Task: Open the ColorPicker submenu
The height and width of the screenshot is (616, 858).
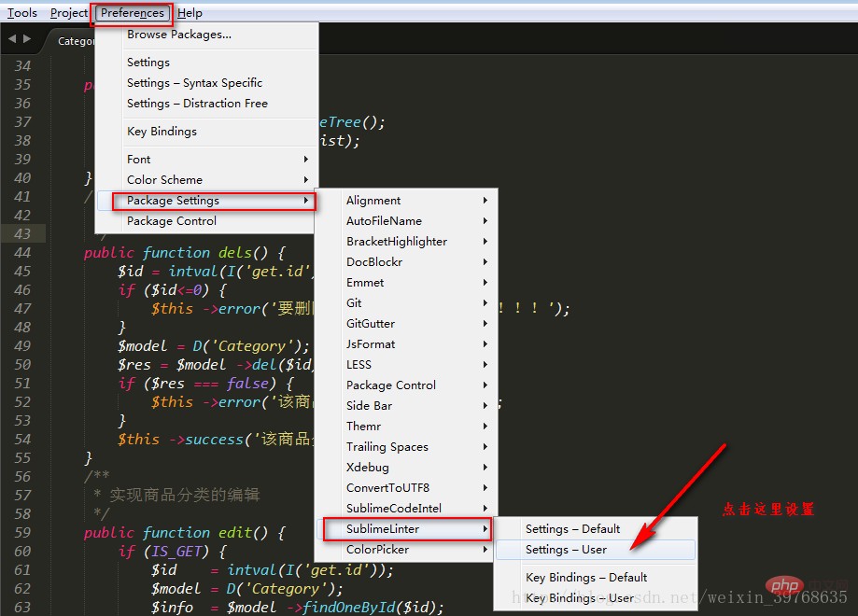Action: click(406, 549)
